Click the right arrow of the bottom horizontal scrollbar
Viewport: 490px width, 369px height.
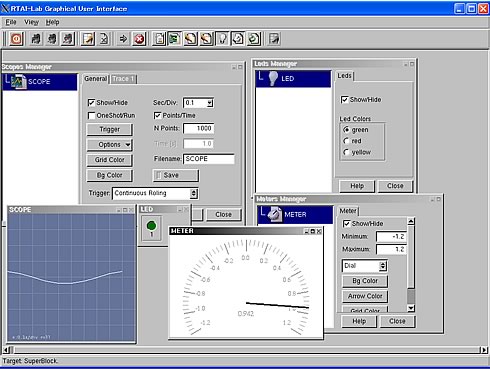pyautogui.click(x=484, y=350)
